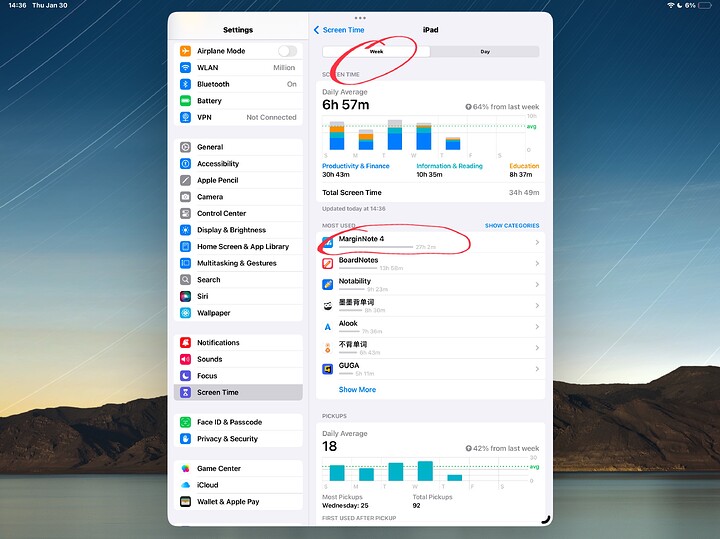Tap Display & Brightness icon
The image size is (720, 539).
pos(185,230)
